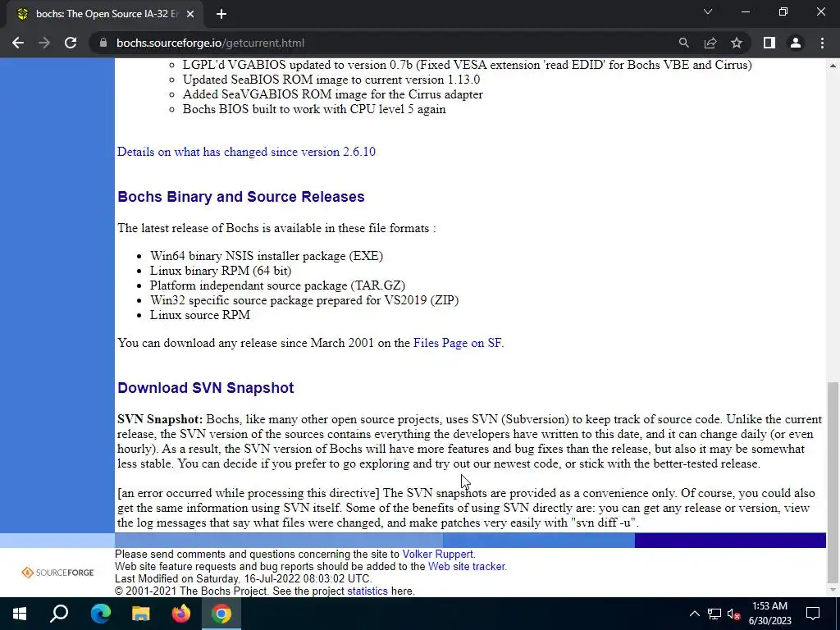840x630 pixels.
Task: Open the Chrome profile menu
Action: tap(796, 43)
